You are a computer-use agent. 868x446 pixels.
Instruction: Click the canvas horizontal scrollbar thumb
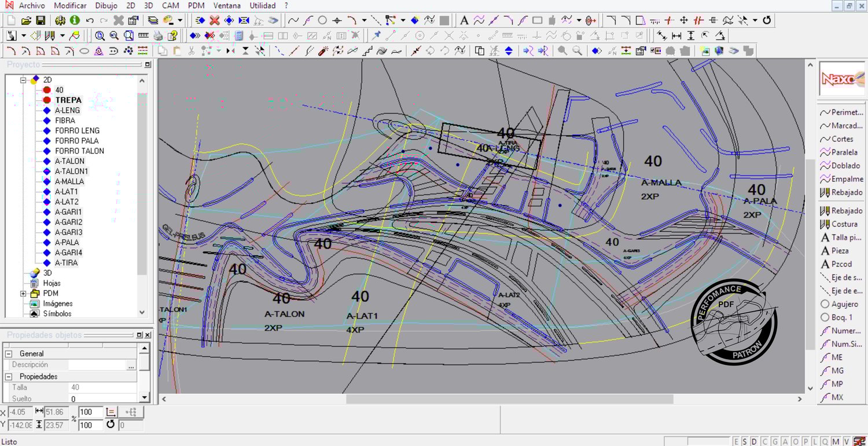tap(509, 399)
